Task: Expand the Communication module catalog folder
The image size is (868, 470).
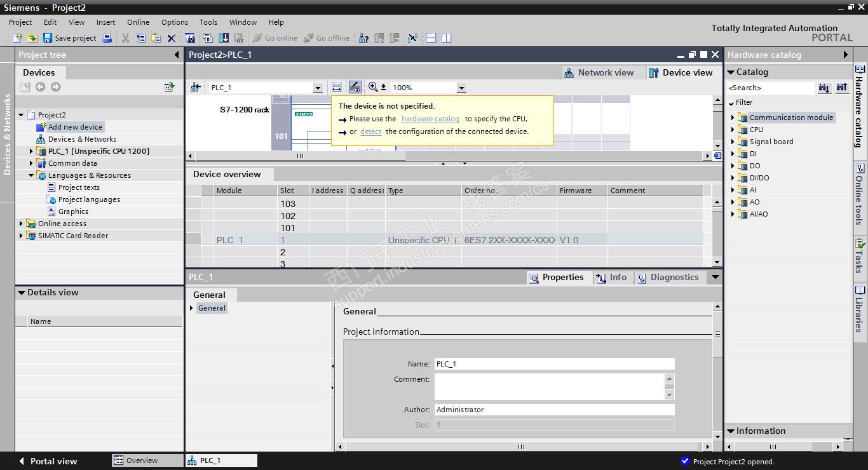Action: coord(733,117)
